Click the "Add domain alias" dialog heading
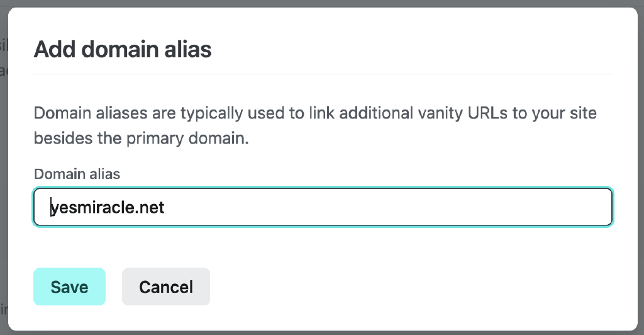 [x=123, y=49]
